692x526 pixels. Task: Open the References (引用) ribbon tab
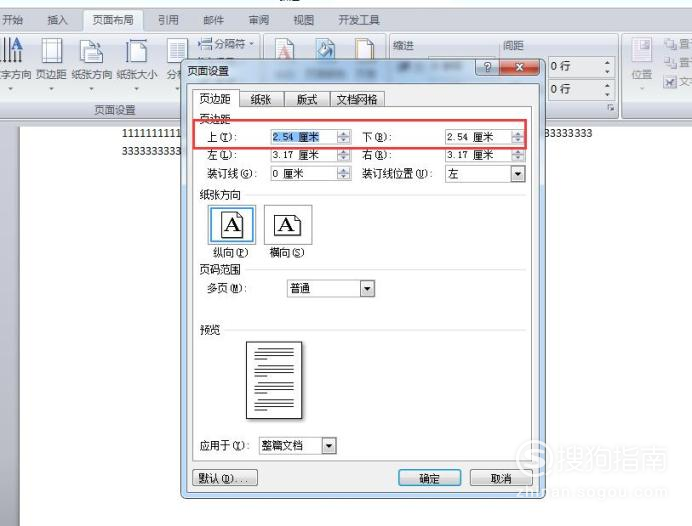[x=168, y=20]
